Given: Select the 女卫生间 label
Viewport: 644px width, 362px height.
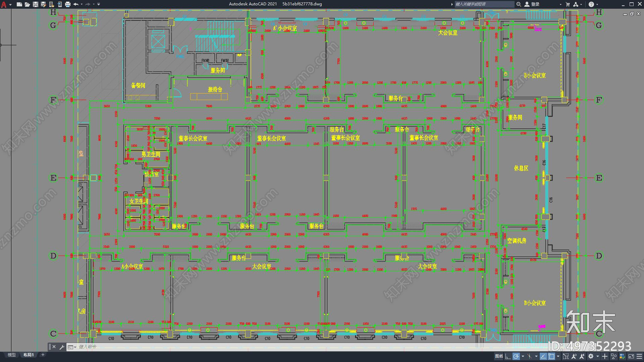Looking at the screenshot, I should (139, 201).
